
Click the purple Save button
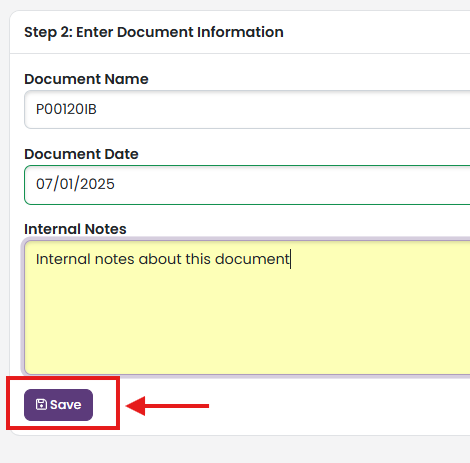tap(58, 405)
